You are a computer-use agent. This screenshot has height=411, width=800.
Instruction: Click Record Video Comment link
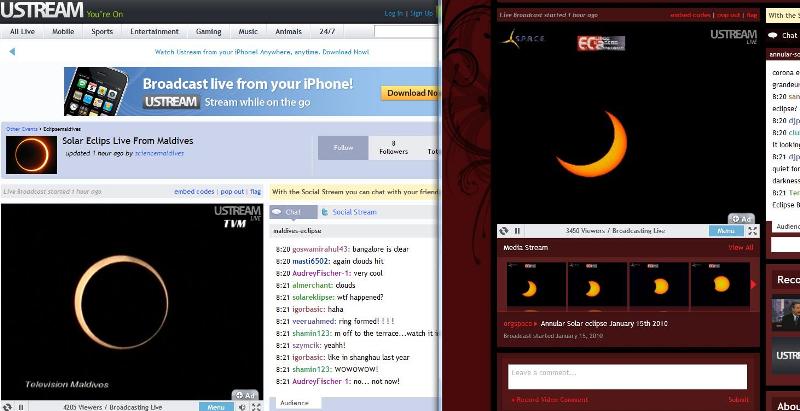pos(549,400)
